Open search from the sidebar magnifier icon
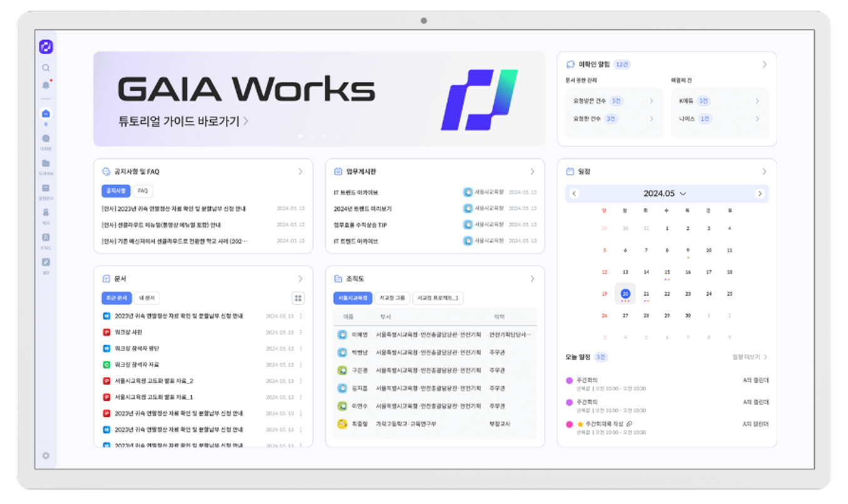848x504 pixels. 46,68
